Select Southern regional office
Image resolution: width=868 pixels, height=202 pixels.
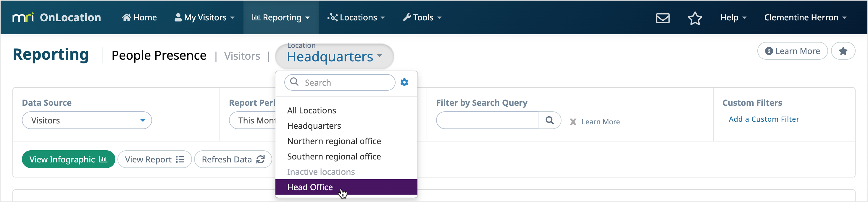(x=346, y=156)
